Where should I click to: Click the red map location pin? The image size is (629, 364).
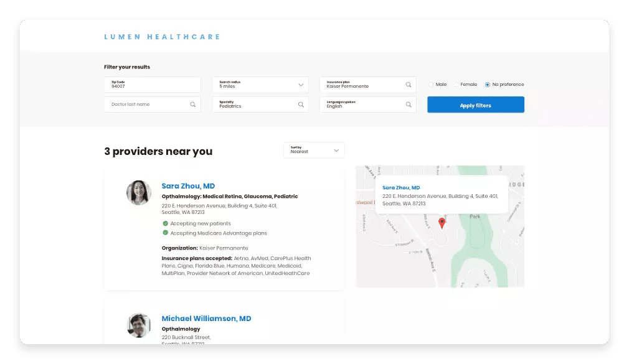(442, 222)
